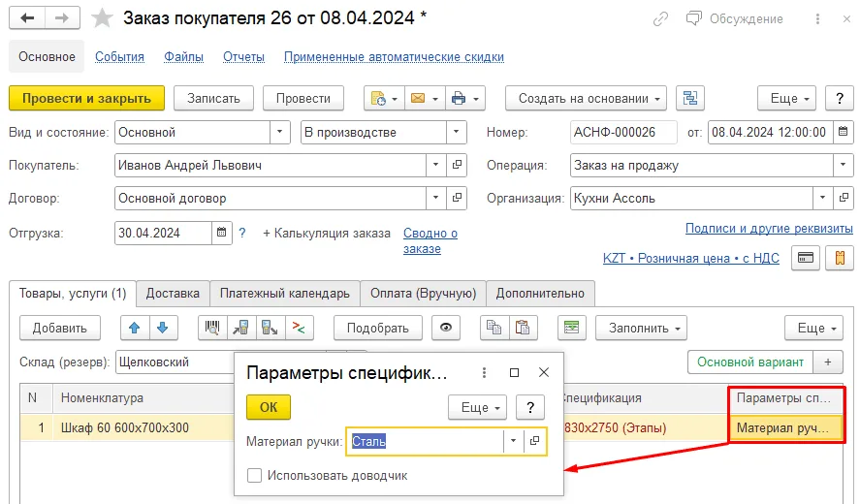Move the row down with blue arrow

[163, 328]
